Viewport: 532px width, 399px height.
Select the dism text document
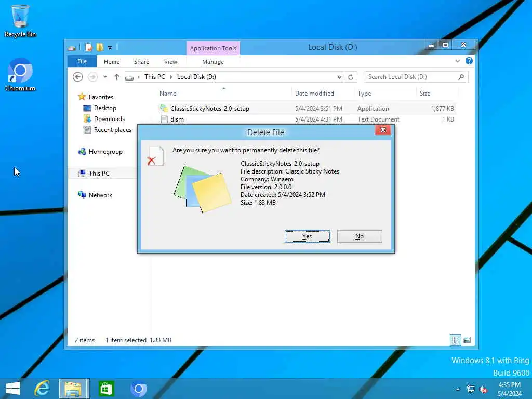(307, 119)
